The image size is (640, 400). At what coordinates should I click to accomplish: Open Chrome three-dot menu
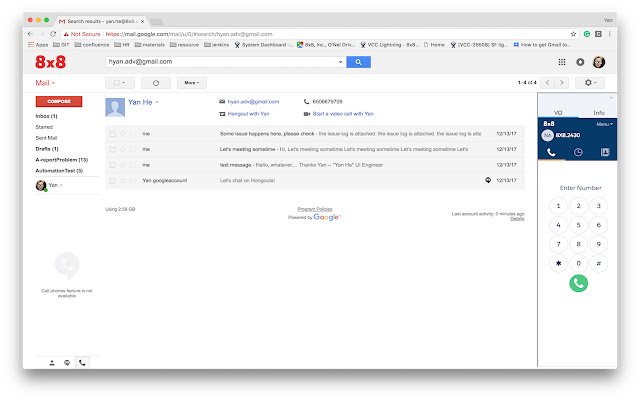pyautogui.click(x=609, y=34)
